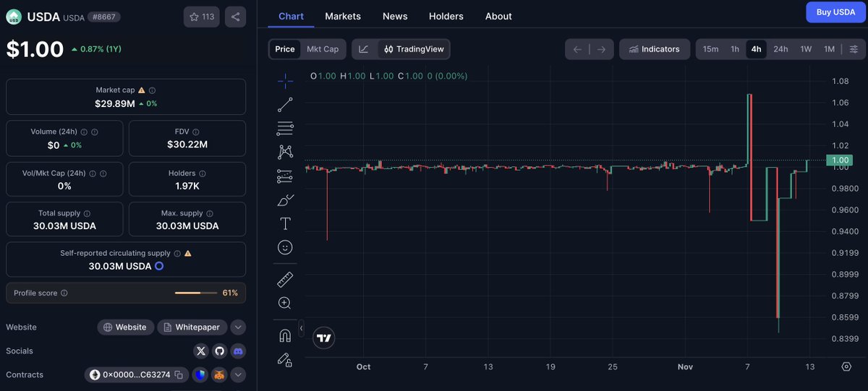Viewport: 868px width, 391px height.
Task: Show FDV info tooltip icon
Action: pos(196,132)
